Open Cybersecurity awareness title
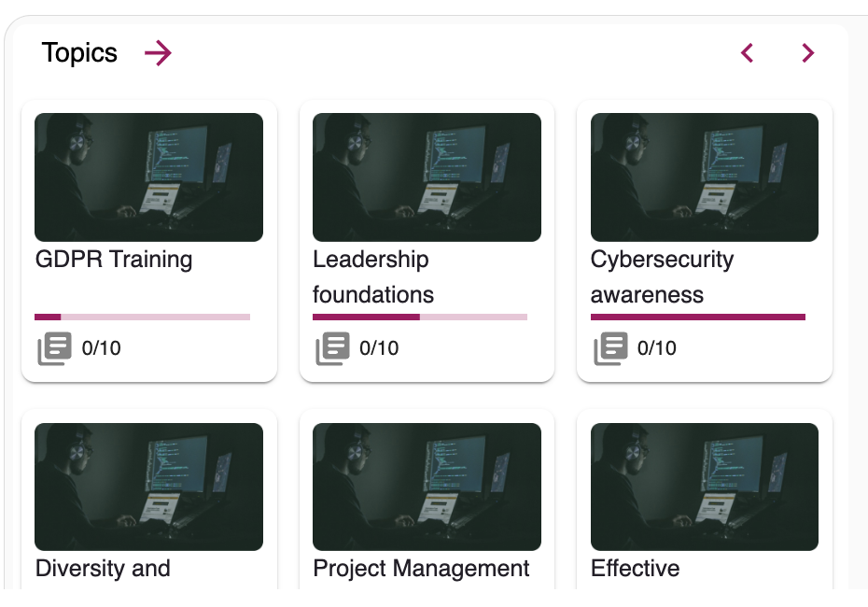 [662, 276]
